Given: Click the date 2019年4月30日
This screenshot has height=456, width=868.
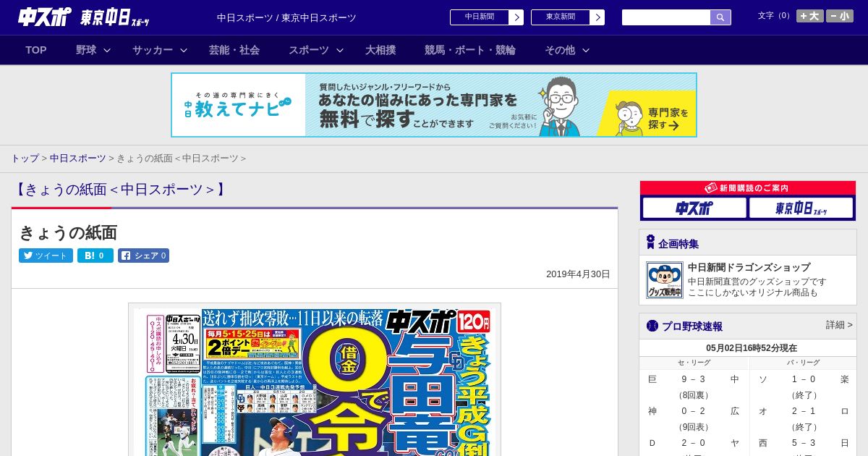Looking at the screenshot, I should (x=578, y=274).
